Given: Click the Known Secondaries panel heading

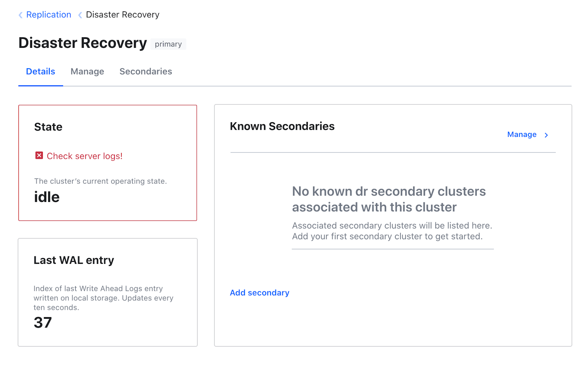Looking at the screenshot, I should 282,126.
